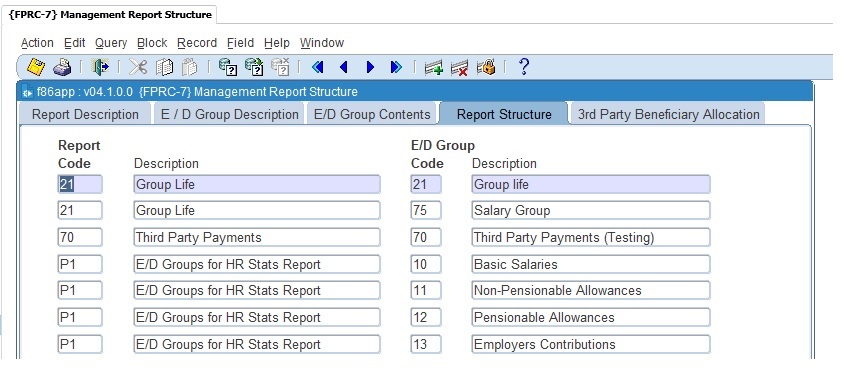Viewport: 846px width, 374px height.
Task: Click the E/D Group Code 10 field
Action: pos(426,264)
